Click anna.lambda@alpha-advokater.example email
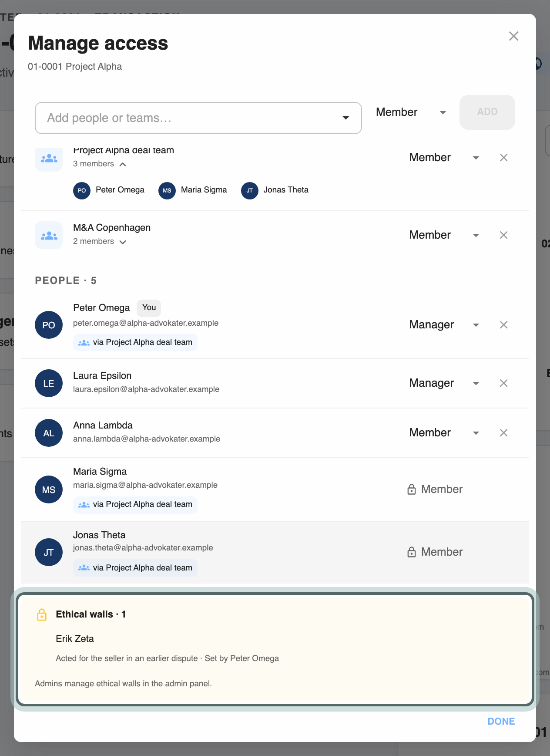 click(x=147, y=439)
